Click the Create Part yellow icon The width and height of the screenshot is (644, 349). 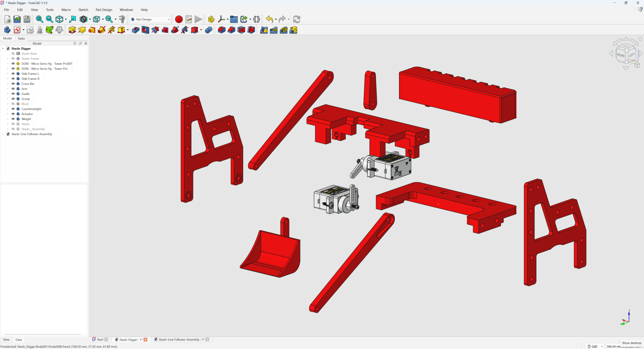coord(211,19)
